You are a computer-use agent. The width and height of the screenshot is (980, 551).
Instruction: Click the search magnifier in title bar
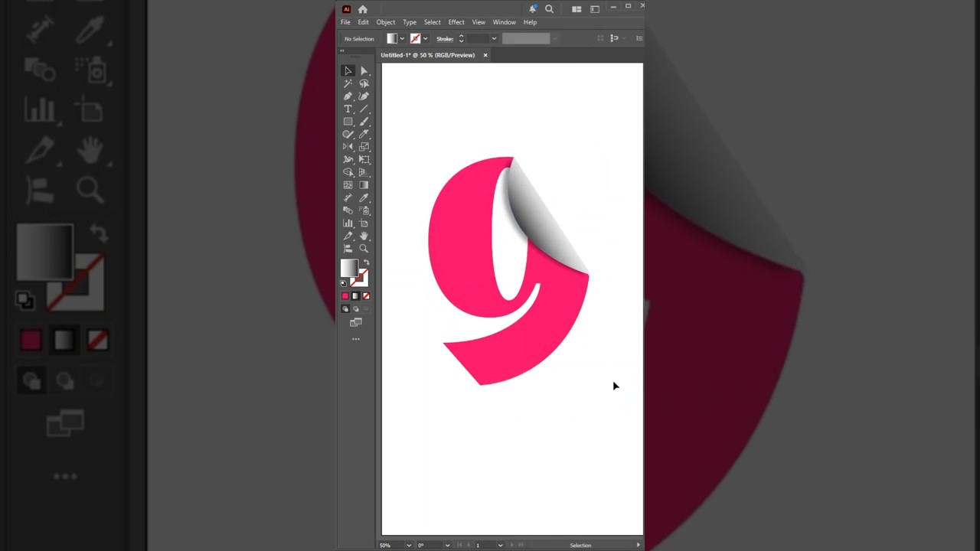click(549, 9)
